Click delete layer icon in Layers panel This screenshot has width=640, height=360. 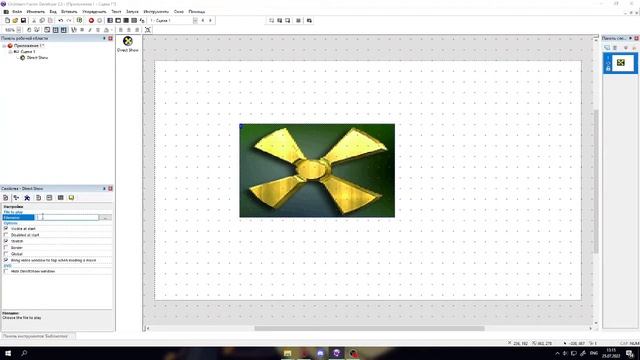point(615,48)
